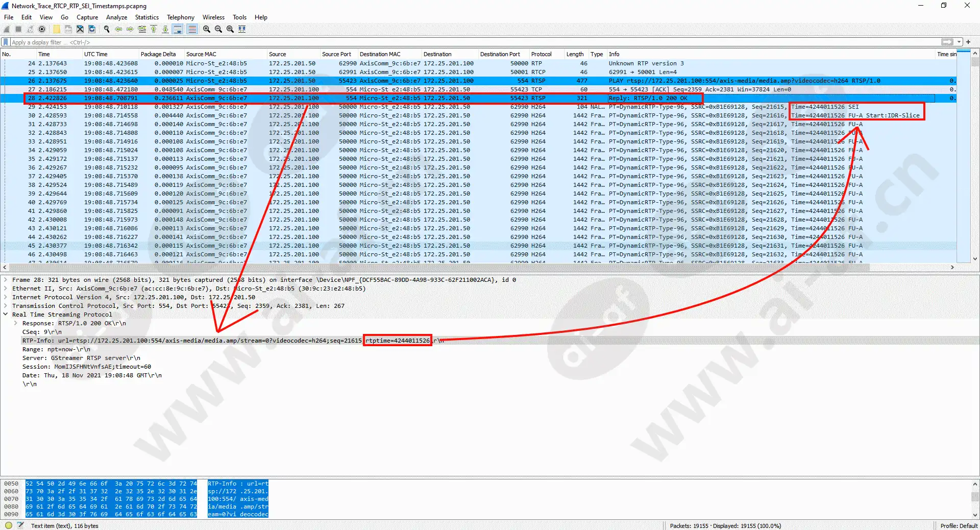Select packet 29 H264 SEI row
The height and width of the screenshot is (530, 980).
click(478, 107)
